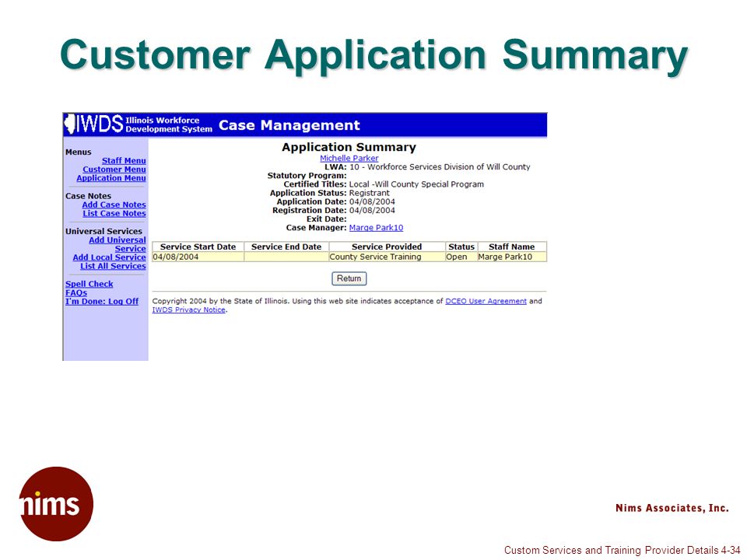Click the LWA Will County value
The width and height of the screenshot is (747, 560).
(x=440, y=166)
